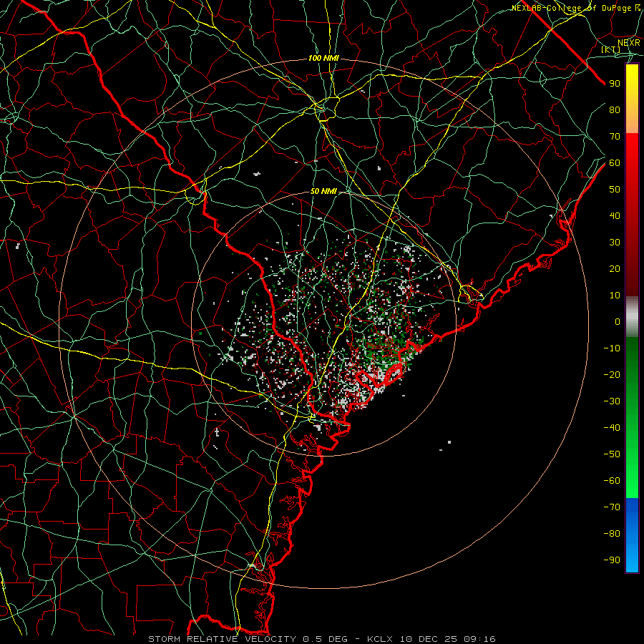Click the 0 label on the velocity scale
644x644 pixels.
[x=618, y=322]
